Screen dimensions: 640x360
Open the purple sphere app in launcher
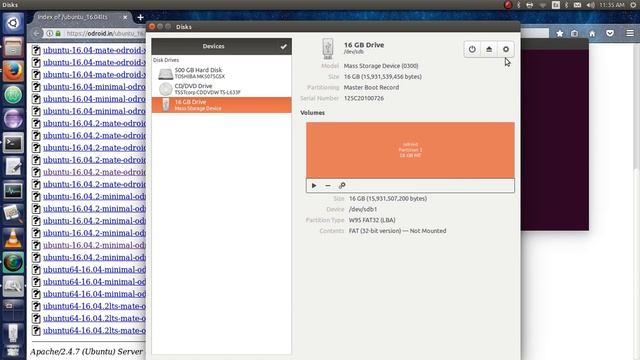pyautogui.click(x=13, y=119)
